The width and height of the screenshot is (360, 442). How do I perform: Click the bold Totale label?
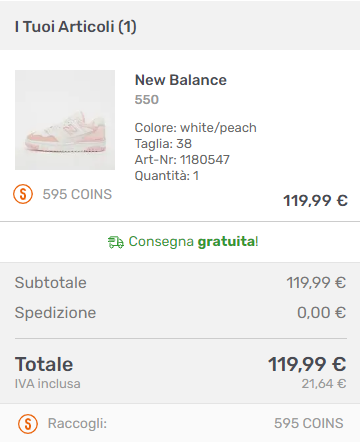[44, 364]
